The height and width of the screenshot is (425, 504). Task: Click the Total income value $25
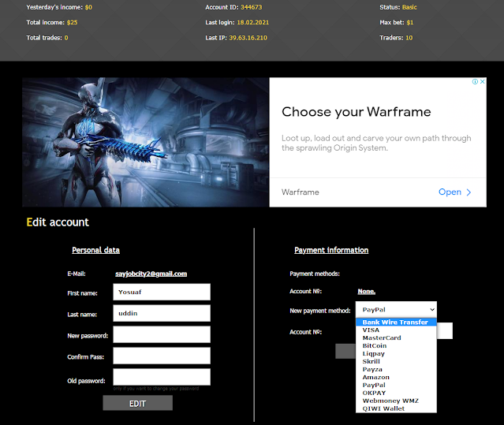click(x=73, y=23)
